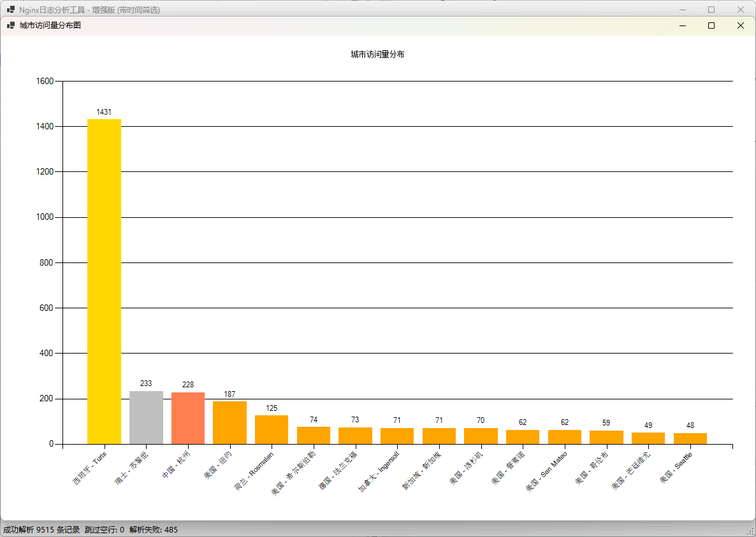Click the chart window's title bar icon

pyautogui.click(x=10, y=25)
